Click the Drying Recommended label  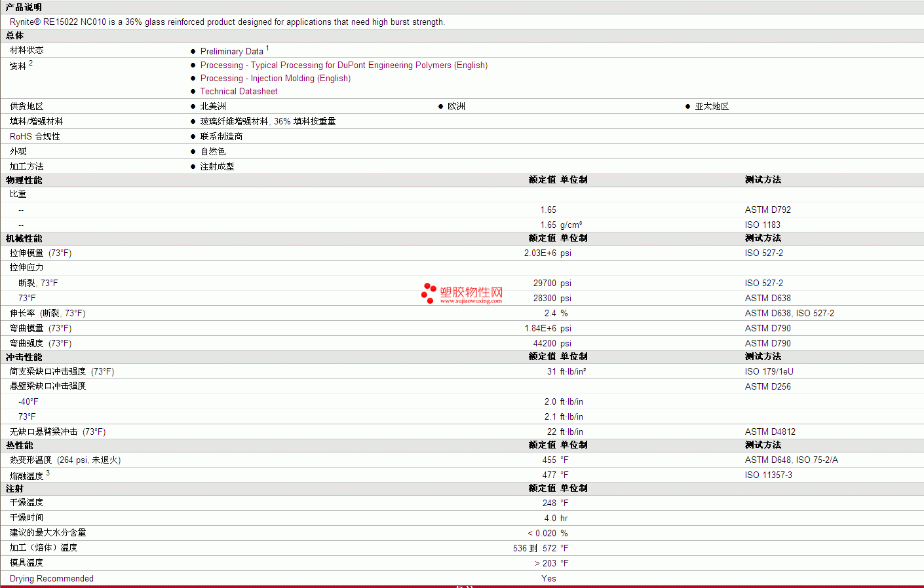[52, 579]
